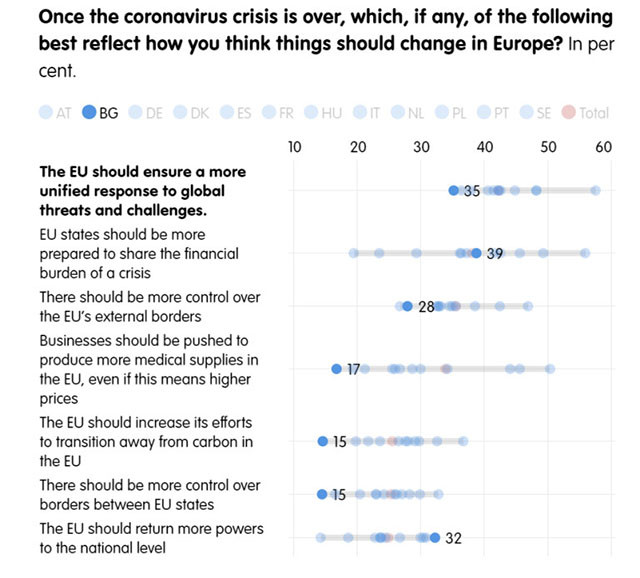This screenshot has height=578, width=640.
Task: Highlight the NL legend entry
Action: [x=407, y=113]
